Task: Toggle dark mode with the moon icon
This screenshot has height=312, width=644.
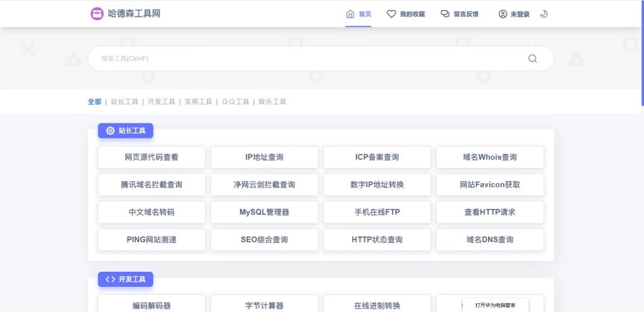Action: [544, 14]
